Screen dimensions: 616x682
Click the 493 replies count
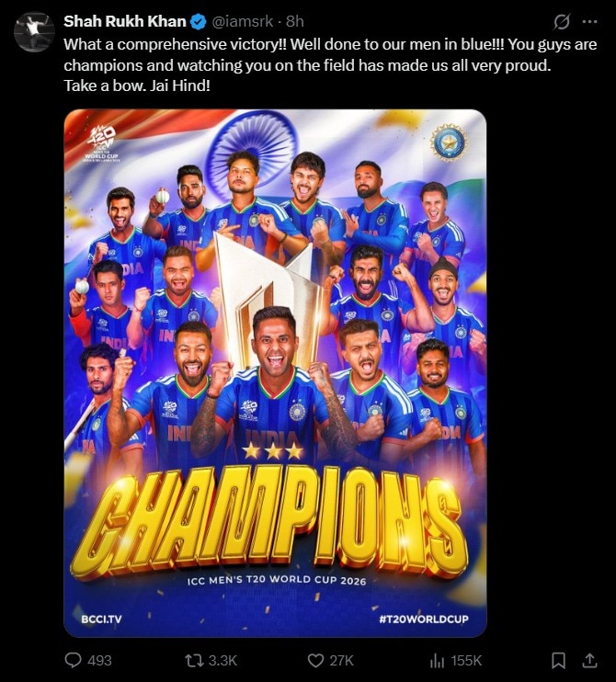[x=99, y=661]
